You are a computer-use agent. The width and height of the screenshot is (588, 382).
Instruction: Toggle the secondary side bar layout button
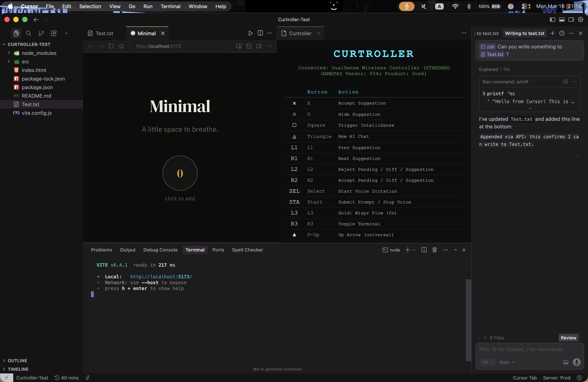(x=571, y=19)
